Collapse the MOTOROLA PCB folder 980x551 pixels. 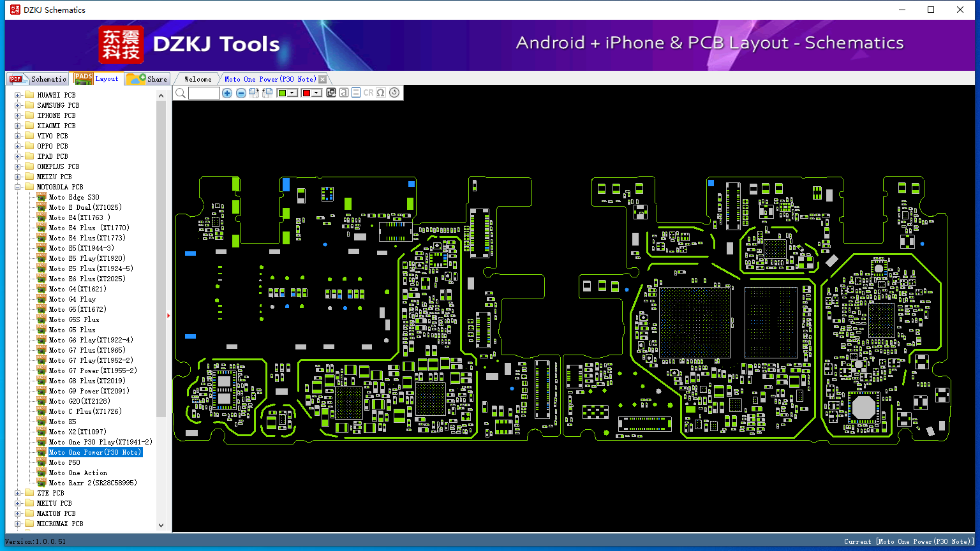click(18, 187)
